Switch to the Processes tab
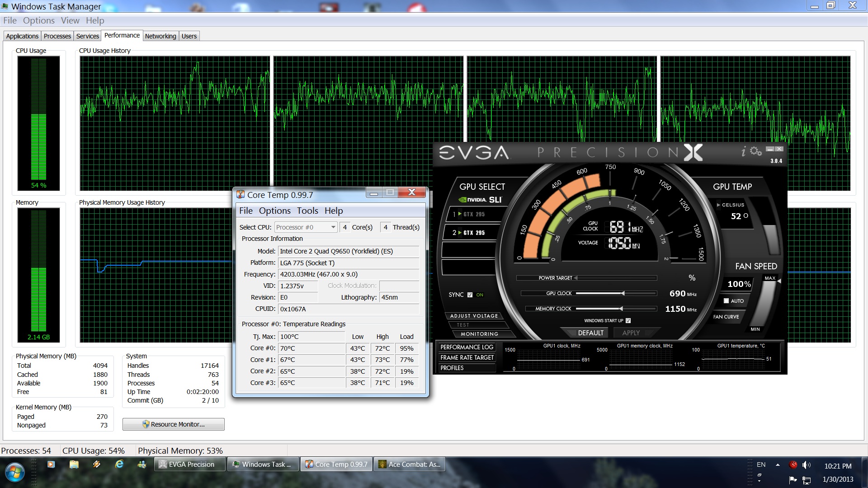The width and height of the screenshot is (868, 488). [x=57, y=36]
